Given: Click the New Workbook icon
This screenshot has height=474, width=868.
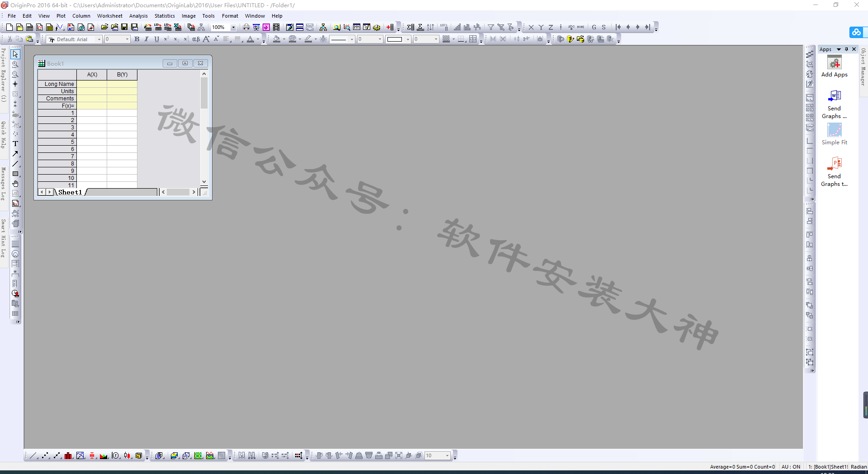Looking at the screenshot, I should [x=29, y=27].
